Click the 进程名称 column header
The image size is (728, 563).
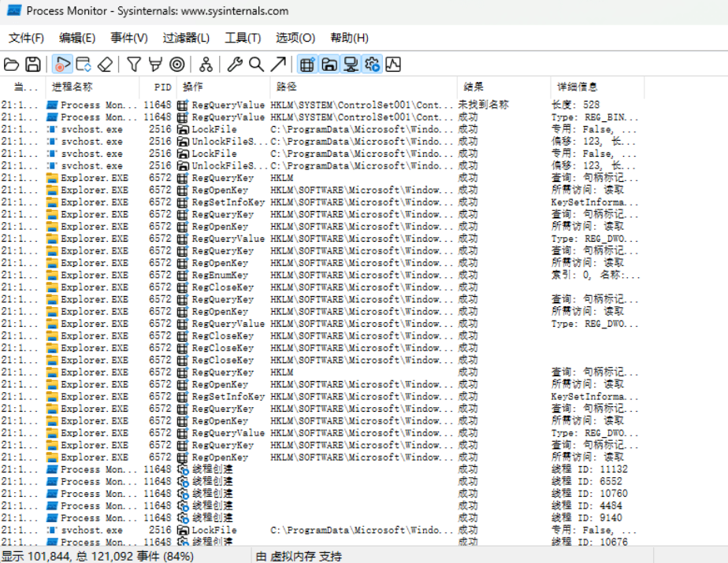(x=92, y=87)
